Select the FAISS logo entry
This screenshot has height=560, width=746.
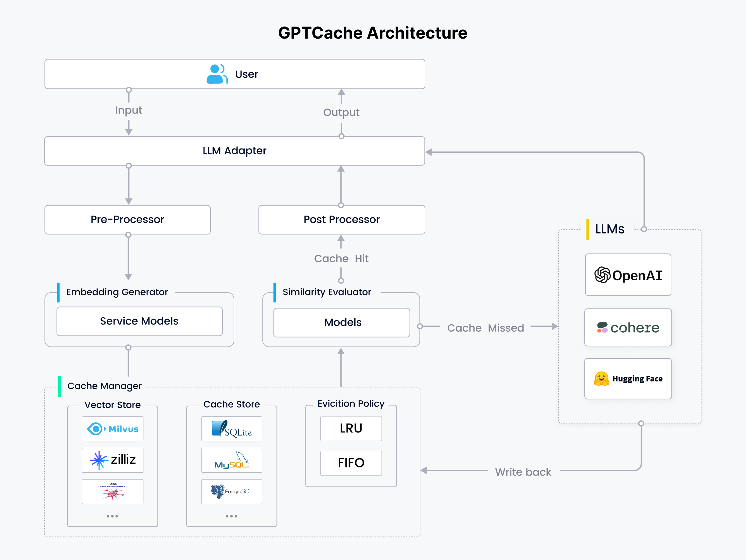pos(112,491)
